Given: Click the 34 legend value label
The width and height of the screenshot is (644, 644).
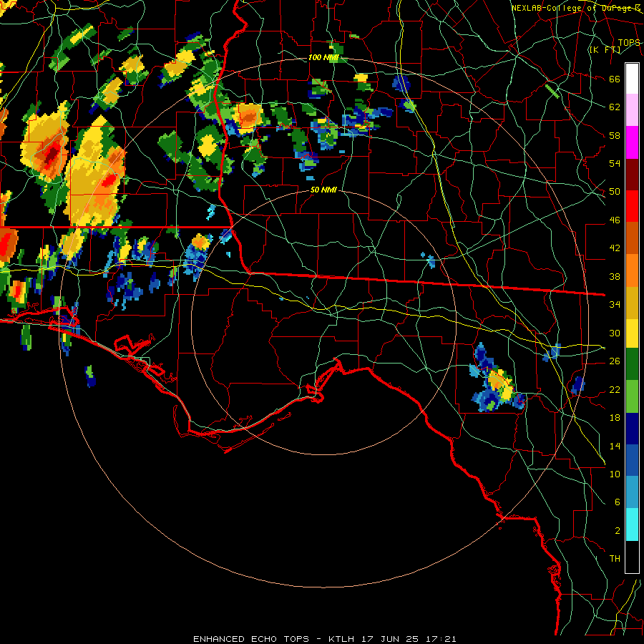Looking at the screenshot, I should [x=615, y=305].
